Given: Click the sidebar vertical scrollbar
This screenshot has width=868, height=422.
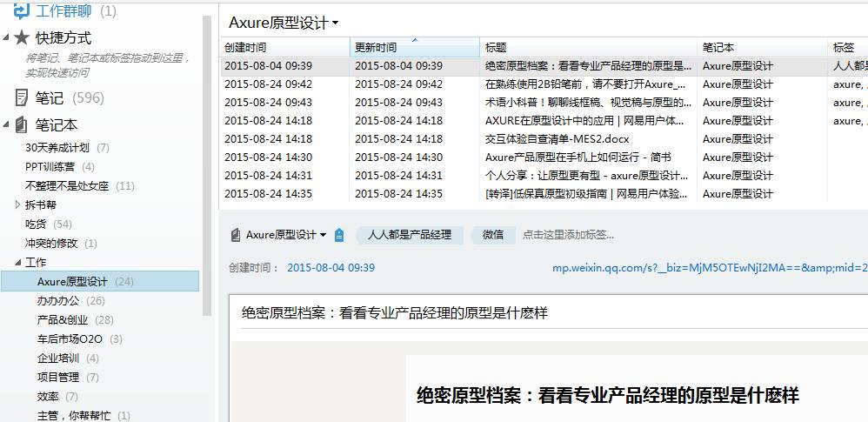Looking at the screenshot, I should (x=207, y=166).
